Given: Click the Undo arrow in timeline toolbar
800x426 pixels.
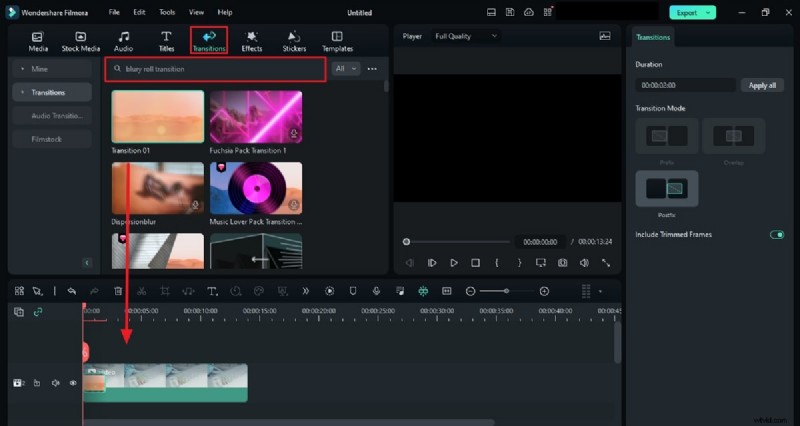Looking at the screenshot, I should tap(72, 291).
